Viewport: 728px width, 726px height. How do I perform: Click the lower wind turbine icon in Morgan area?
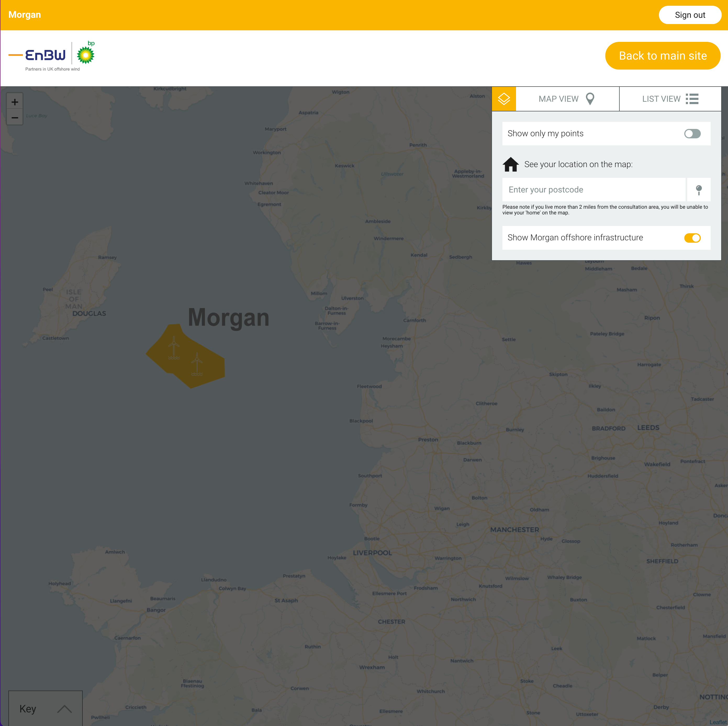(x=197, y=364)
